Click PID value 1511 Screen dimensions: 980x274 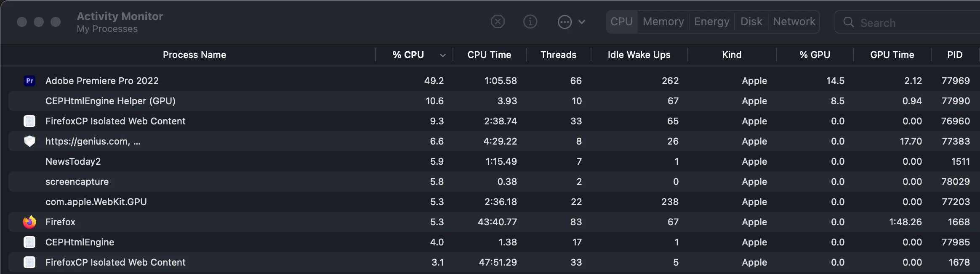click(x=961, y=161)
